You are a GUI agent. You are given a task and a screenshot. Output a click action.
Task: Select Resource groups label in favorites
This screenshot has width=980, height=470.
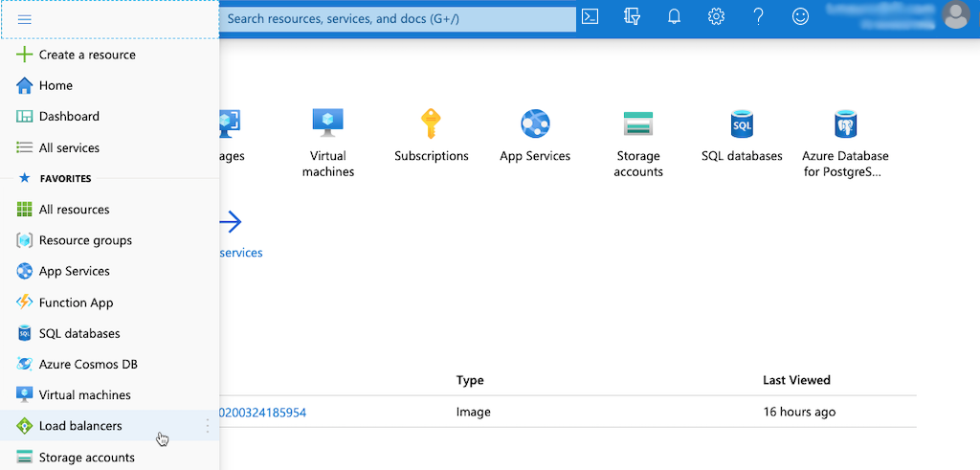[85, 240]
